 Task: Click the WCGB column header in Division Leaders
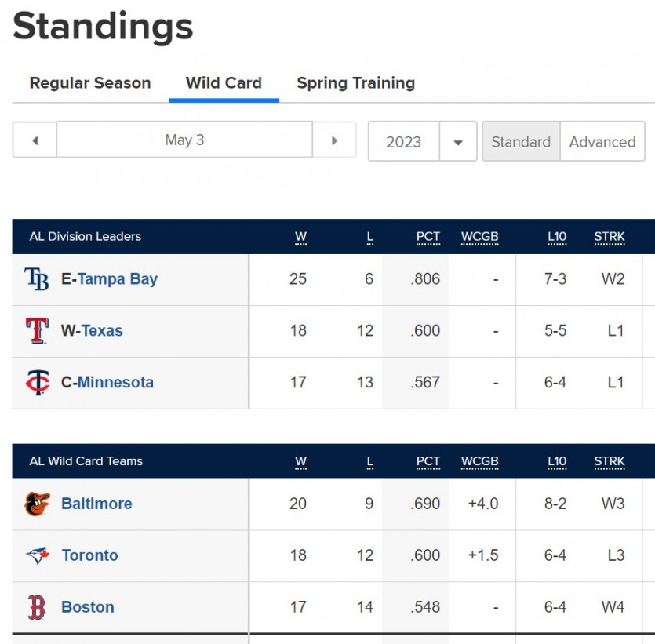pos(479,236)
